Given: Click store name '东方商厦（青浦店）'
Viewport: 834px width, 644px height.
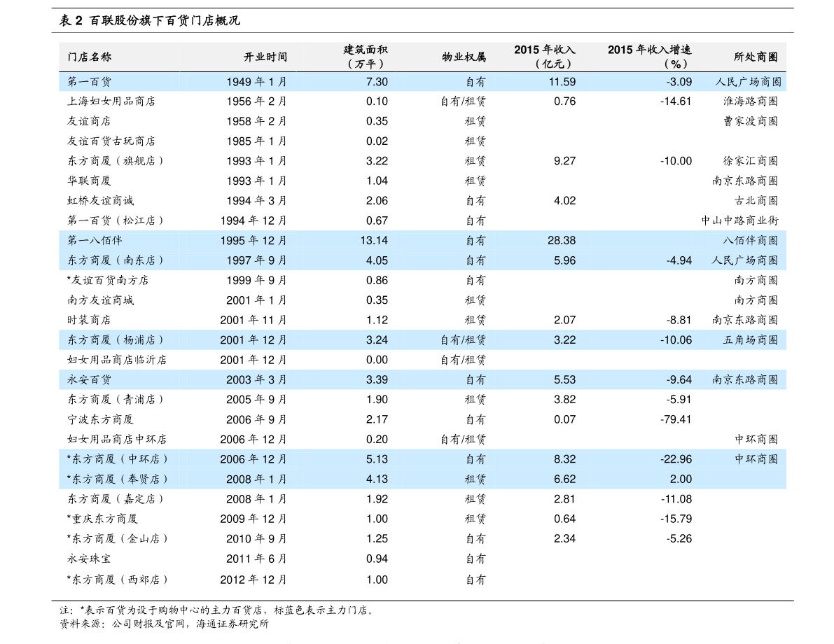Looking at the screenshot, I should 116,400.
